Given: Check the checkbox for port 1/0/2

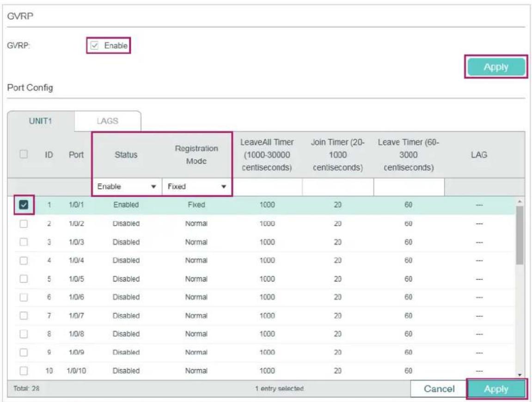Looking at the screenshot, I should (x=24, y=224).
